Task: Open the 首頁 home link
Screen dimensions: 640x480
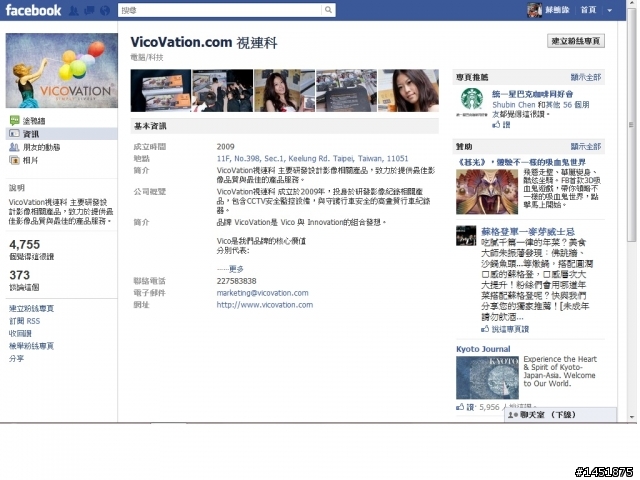Action: click(588, 10)
